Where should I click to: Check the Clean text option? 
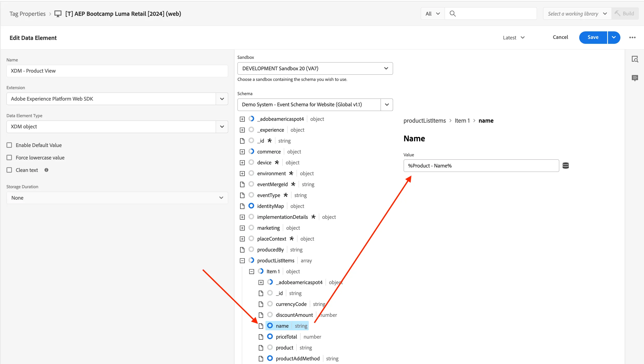(x=9, y=170)
